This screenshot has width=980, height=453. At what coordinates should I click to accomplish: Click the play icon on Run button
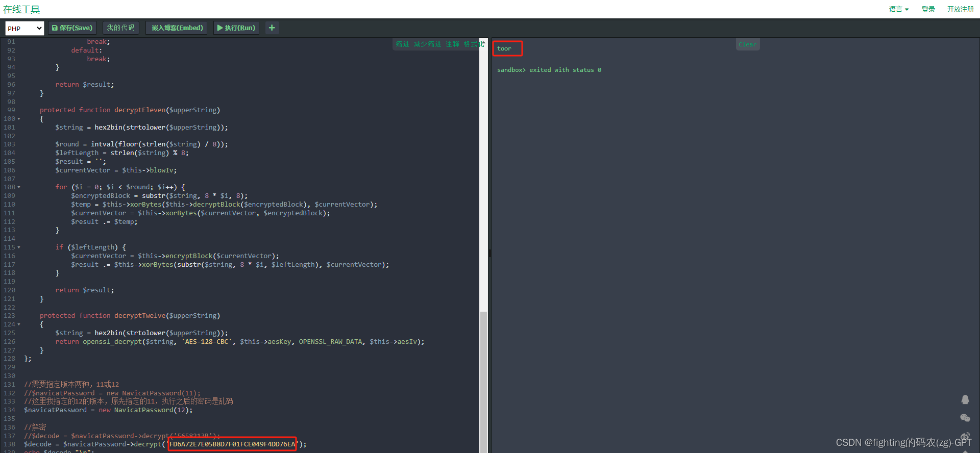coord(220,28)
